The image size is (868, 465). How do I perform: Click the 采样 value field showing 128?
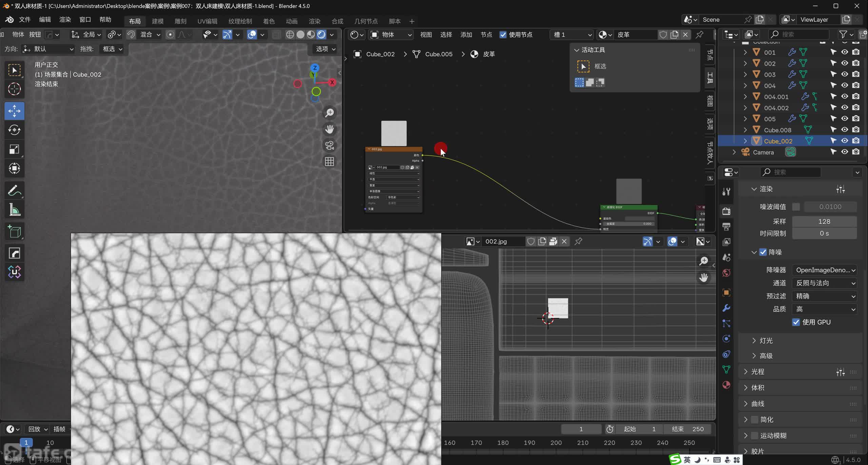(824, 222)
